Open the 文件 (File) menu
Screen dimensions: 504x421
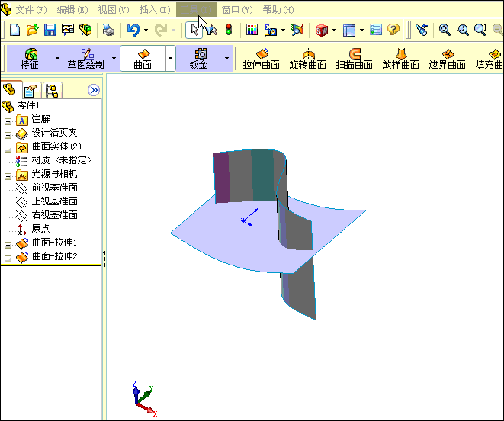pos(31,10)
